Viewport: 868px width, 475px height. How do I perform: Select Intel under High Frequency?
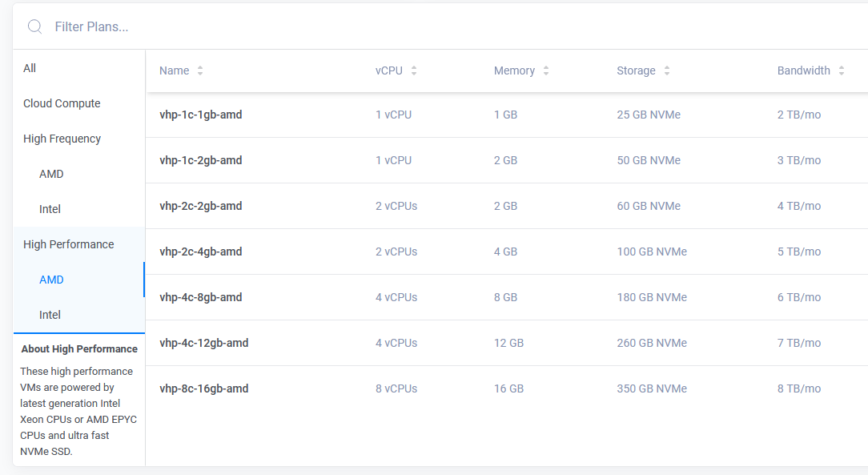point(50,209)
